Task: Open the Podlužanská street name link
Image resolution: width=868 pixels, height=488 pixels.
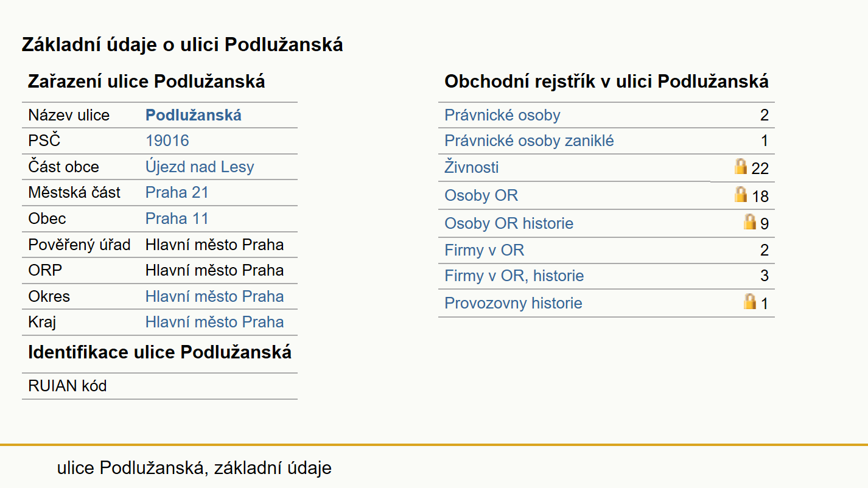Action: click(194, 115)
